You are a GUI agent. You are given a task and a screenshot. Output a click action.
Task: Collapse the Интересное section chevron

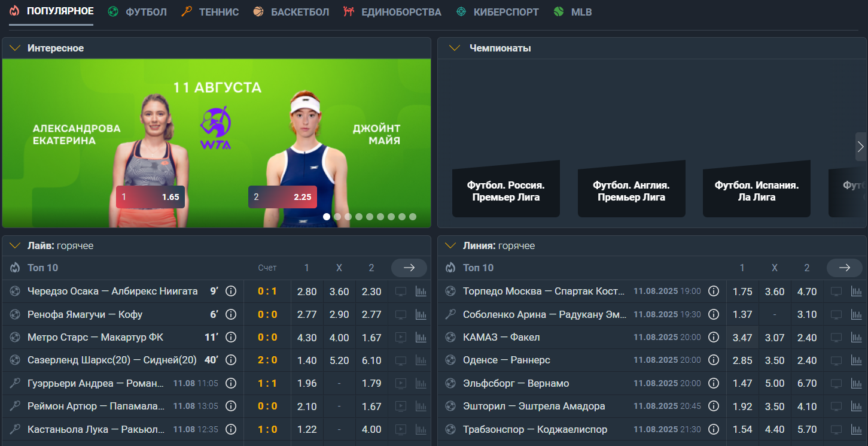click(15, 48)
